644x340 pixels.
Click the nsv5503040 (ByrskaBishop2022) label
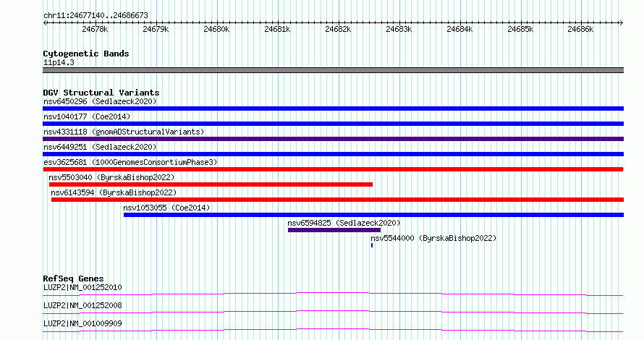pyautogui.click(x=111, y=177)
